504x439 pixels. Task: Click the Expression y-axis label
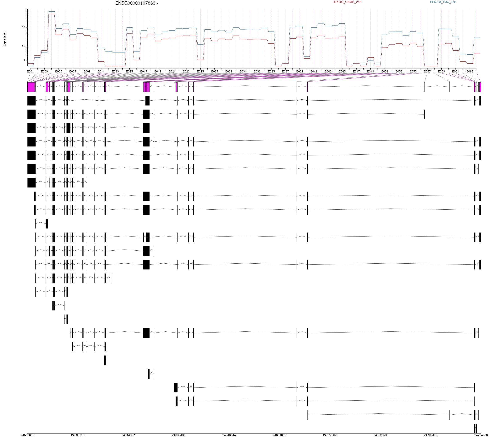coord(4,39)
